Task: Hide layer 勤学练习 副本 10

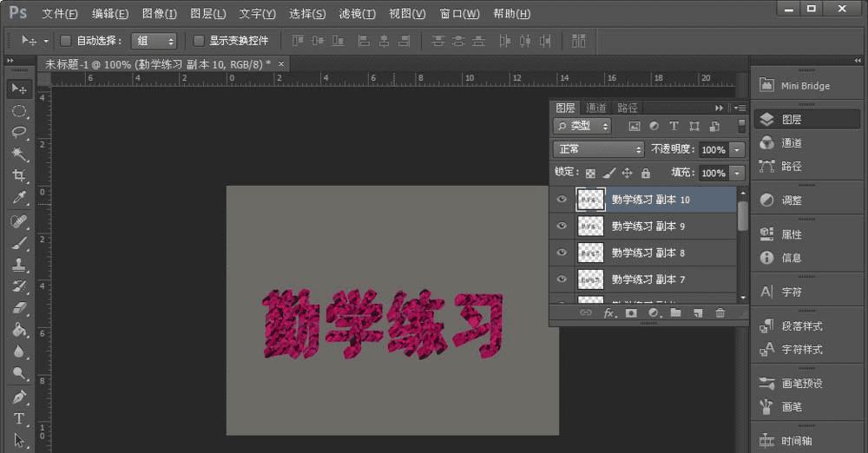Action: 562,200
